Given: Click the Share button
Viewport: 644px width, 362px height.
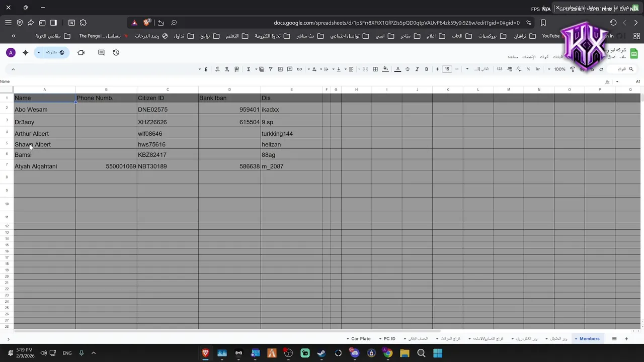Looking at the screenshot, I should coord(55,52).
